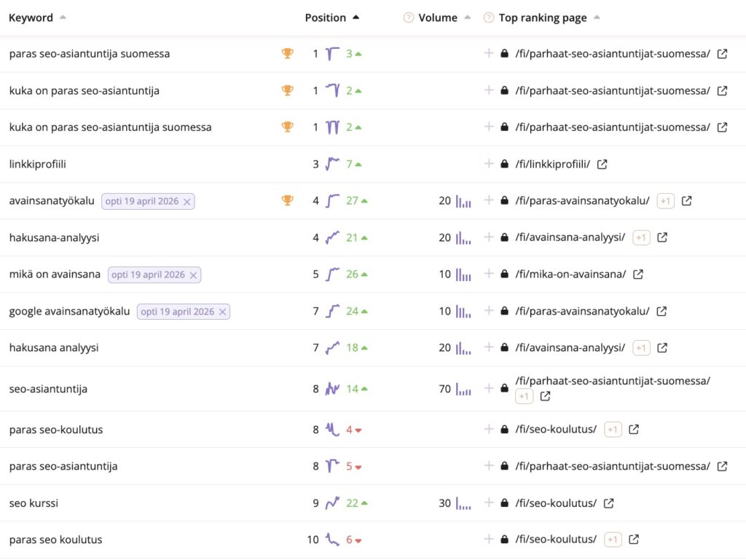Click position trend sparkline for seo-asiantuntija
The height and width of the screenshot is (560, 746).
point(332,389)
